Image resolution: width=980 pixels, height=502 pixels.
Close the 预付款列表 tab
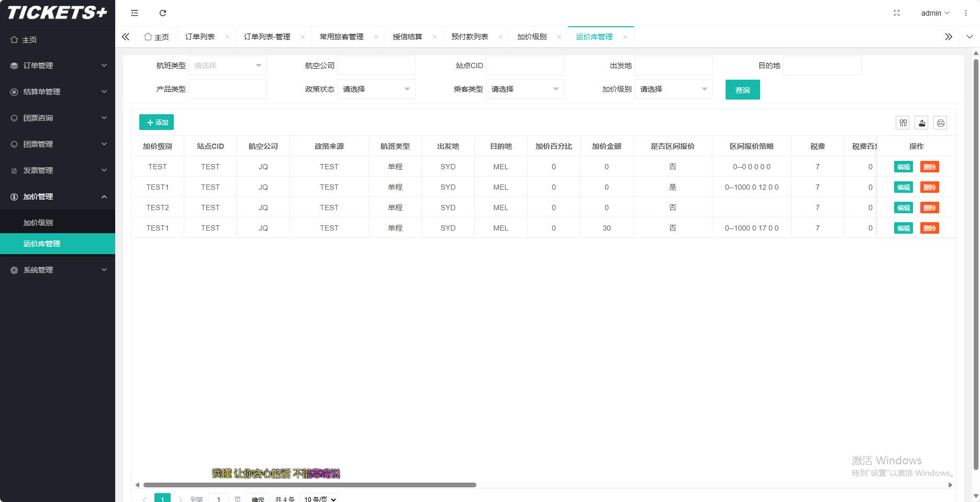pyautogui.click(x=500, y=37)
